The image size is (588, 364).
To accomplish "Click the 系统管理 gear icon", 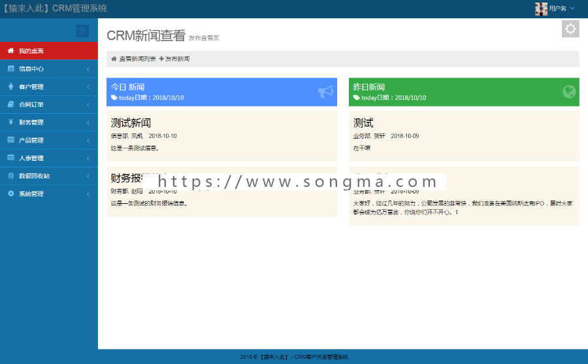I will point(11,193).
